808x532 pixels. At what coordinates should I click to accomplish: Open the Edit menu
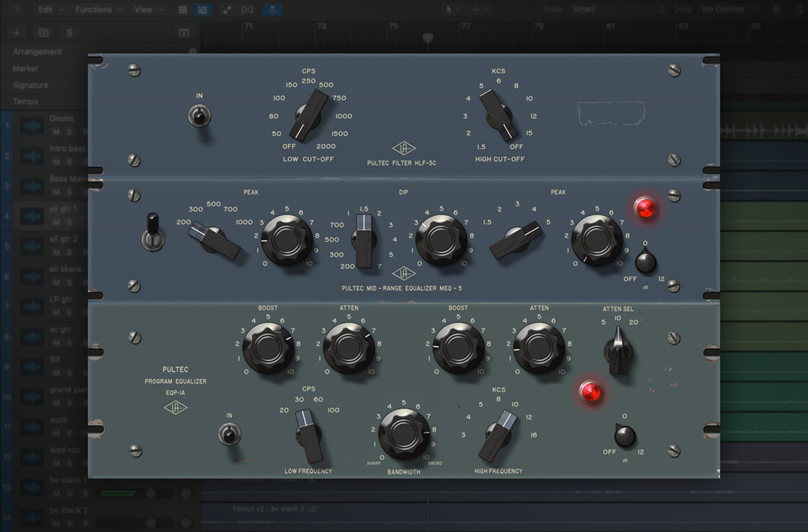point(45,9)
